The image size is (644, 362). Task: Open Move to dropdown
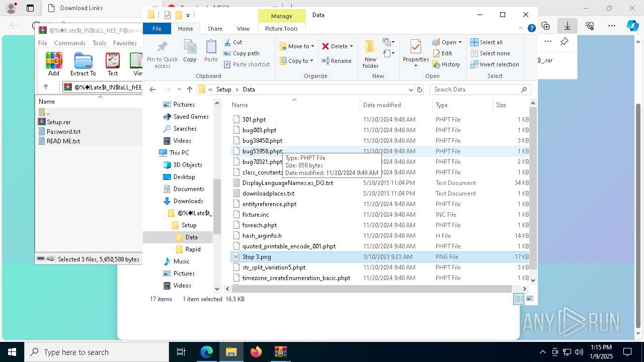click(x=297, y=46)
